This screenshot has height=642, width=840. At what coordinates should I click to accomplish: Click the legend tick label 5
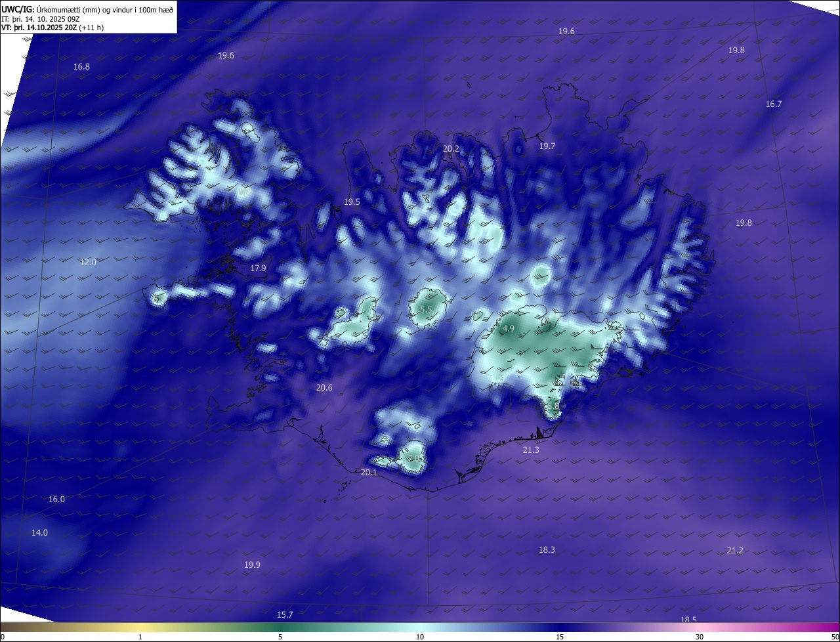[x=280, y=637]
